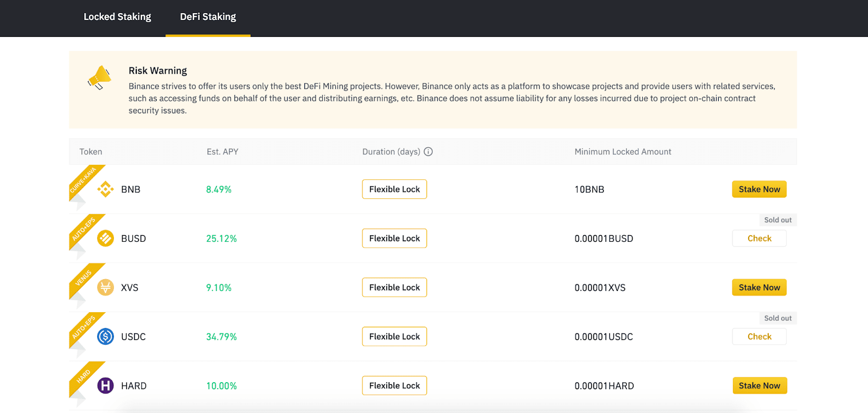
Task: Stake Now for XVS
Action: coord(759,287)
